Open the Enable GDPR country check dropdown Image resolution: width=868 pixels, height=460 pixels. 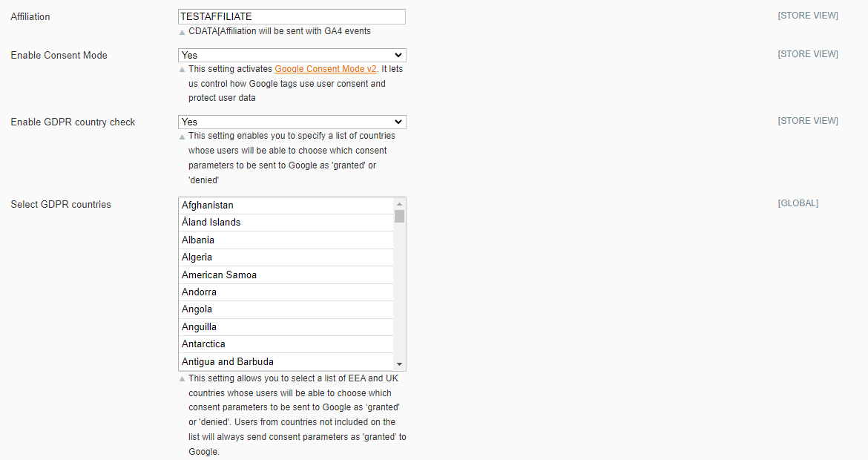292,122
